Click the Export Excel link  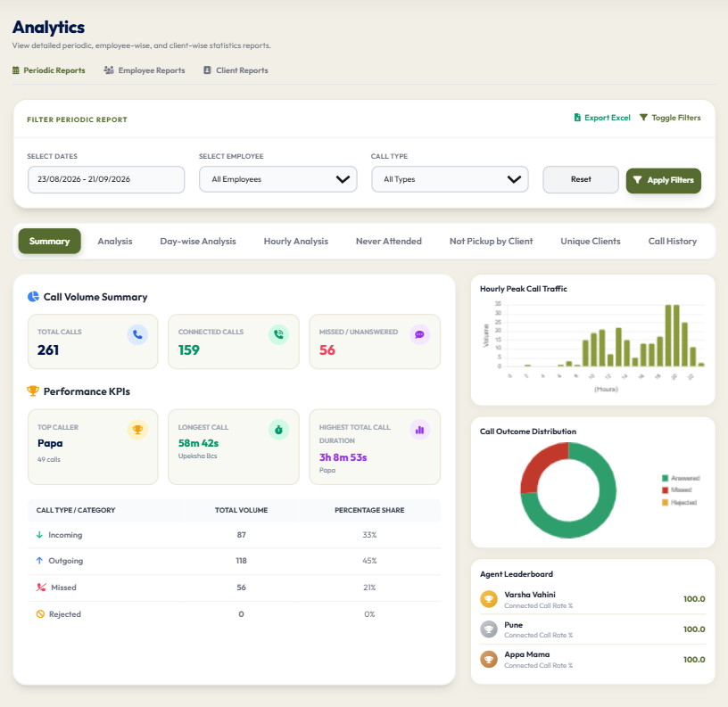(x=602, y=118)
